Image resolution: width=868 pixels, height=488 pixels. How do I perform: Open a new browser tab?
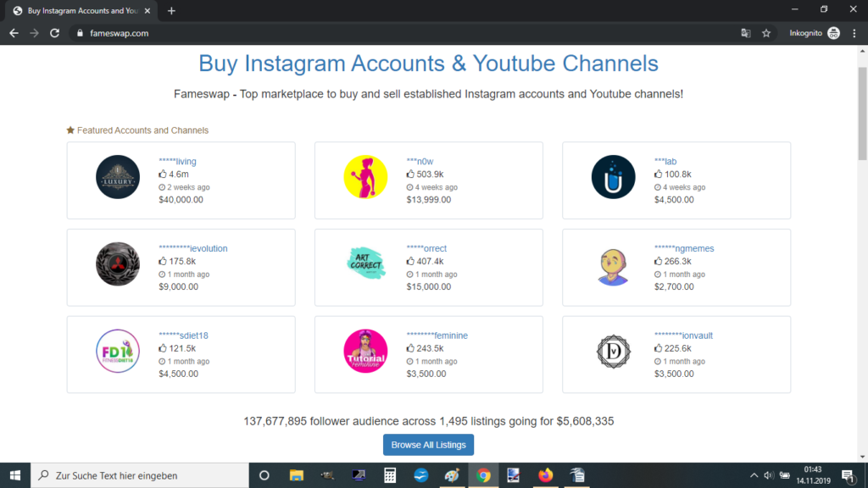coord(171,10)
